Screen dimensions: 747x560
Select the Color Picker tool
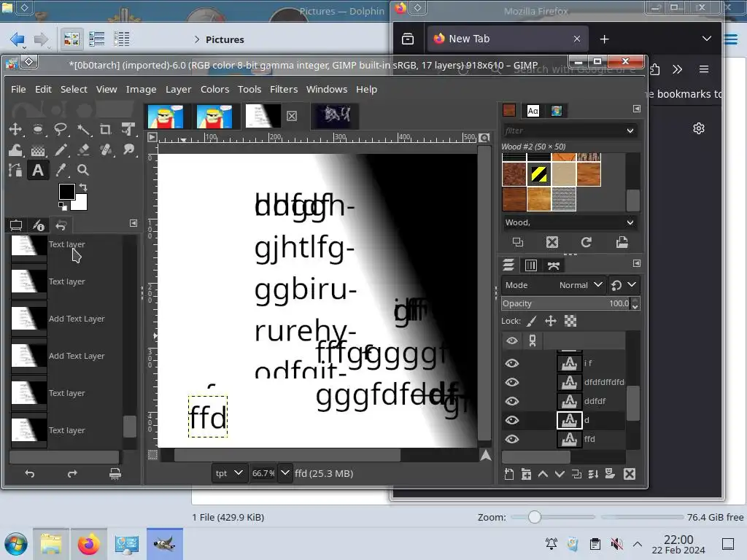(61, 170)
